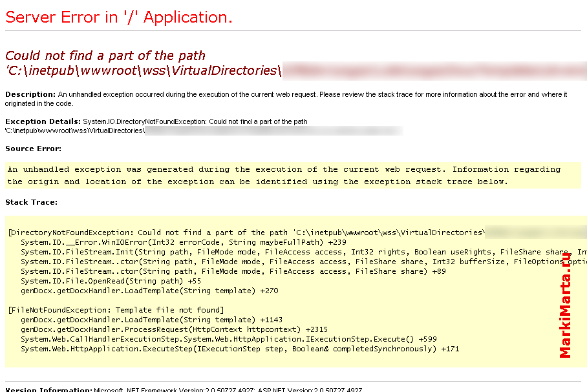Click the System.IO.FileStream.Init trace line
The width and height of the screenshot is (587, 392).
[x=304, y=252]
